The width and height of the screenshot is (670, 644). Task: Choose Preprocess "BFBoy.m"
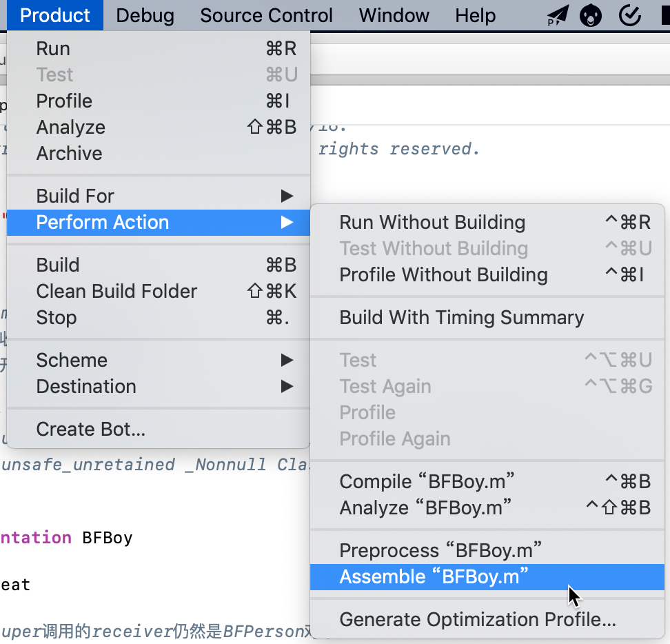[487, 551]
